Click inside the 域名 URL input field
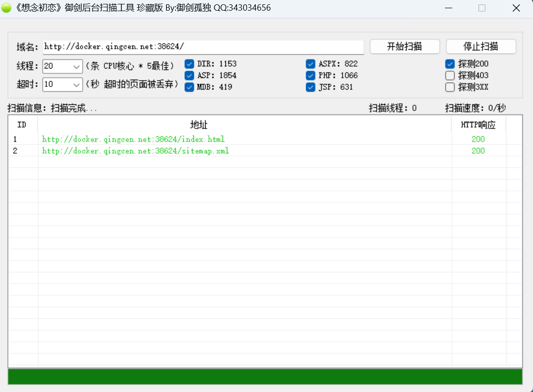 203,46
